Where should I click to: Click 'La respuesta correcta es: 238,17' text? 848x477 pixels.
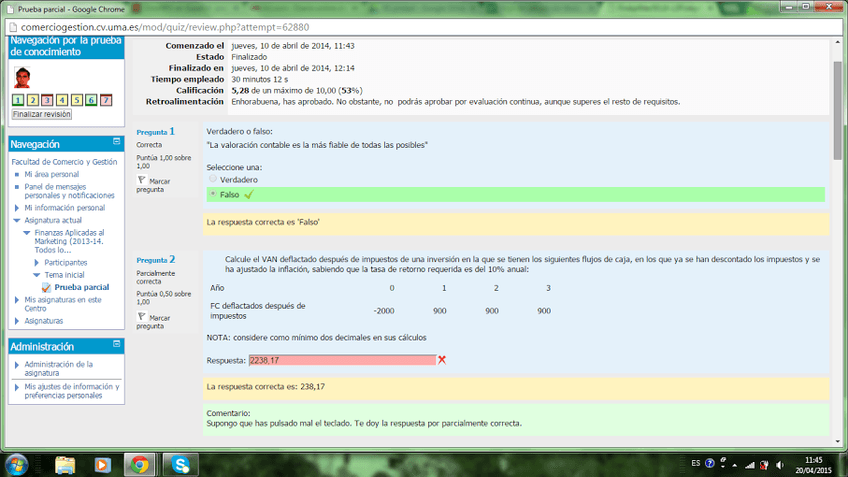point(266,387)
